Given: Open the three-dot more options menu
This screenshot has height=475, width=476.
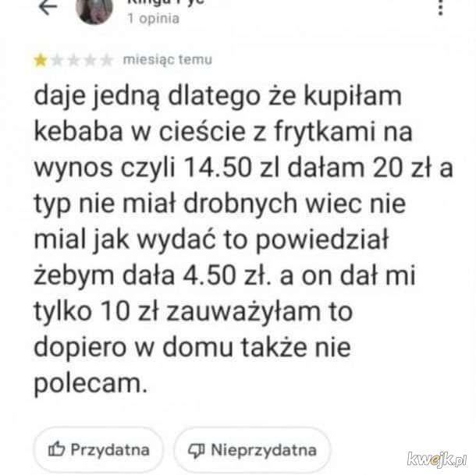Looking at the screenshot, I should pyautogui.click(x=441, y=7).
